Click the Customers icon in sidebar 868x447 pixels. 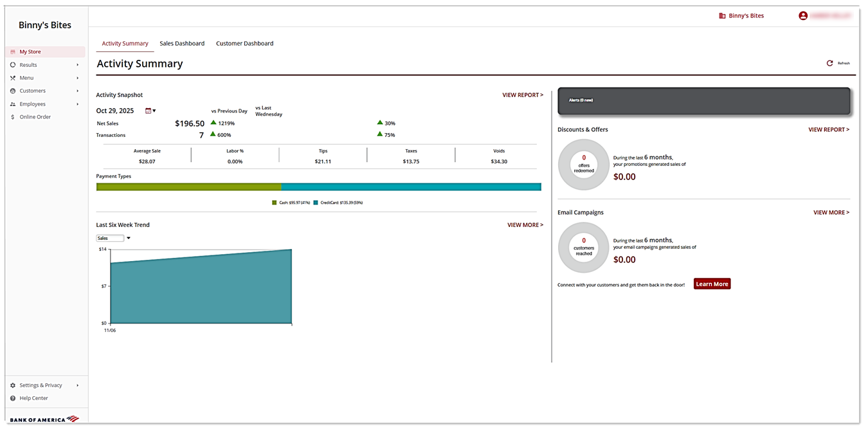coord(13,91)
